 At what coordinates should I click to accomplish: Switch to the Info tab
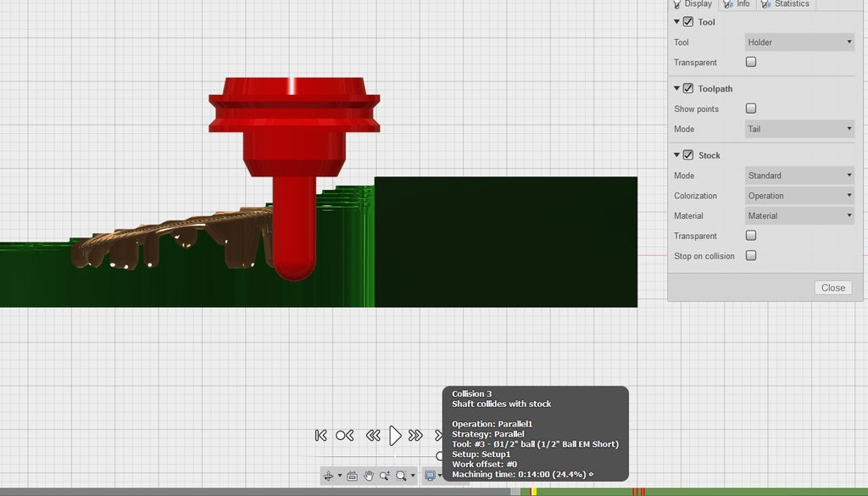point(737,4)
